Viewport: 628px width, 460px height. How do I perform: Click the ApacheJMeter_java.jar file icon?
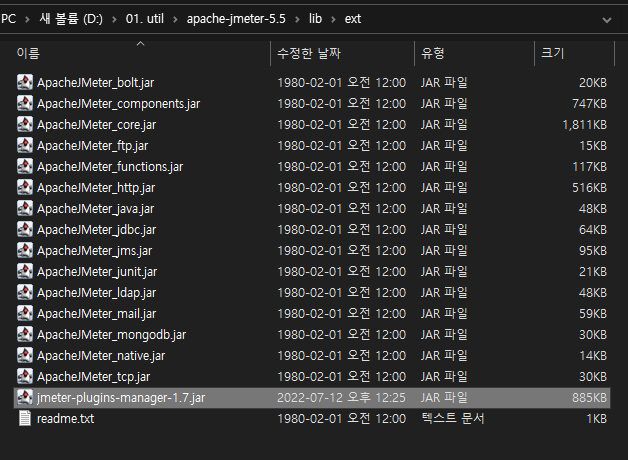pyautogui.click(x=25, y=208)
